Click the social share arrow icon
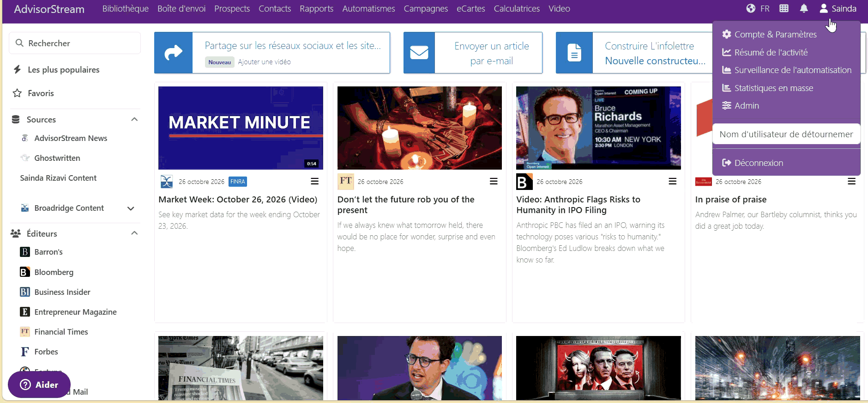This screenshot has width=868, height=403. [x=174, y=53]
